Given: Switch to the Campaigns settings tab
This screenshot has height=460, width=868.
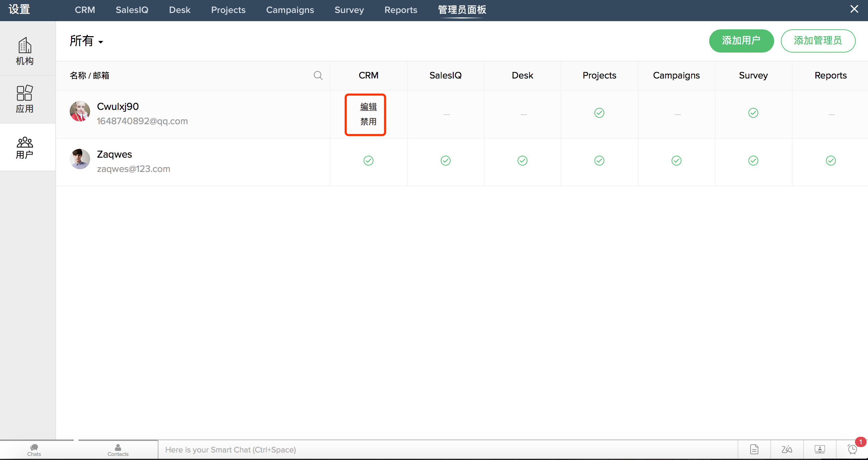Looking at the screenshot, I should click(290, 10).
